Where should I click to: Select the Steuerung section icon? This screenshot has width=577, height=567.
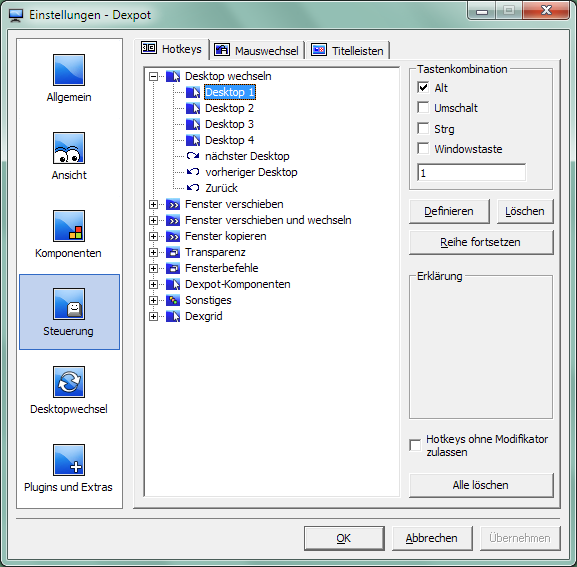tap(69, 304)
